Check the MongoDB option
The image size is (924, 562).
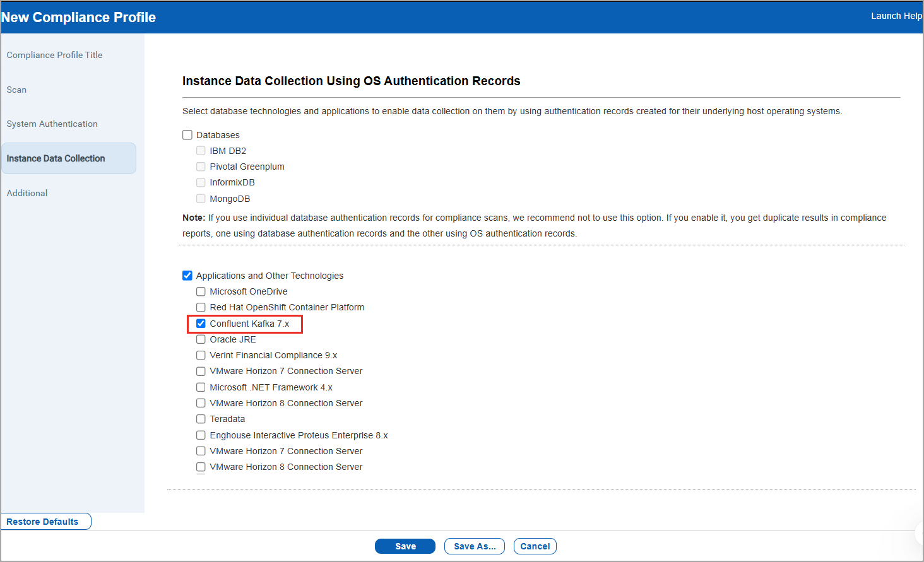(201, 198)
